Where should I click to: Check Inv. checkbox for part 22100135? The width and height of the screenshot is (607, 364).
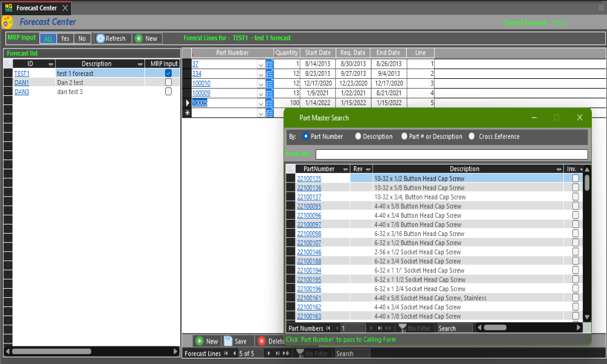coord(575,178)
